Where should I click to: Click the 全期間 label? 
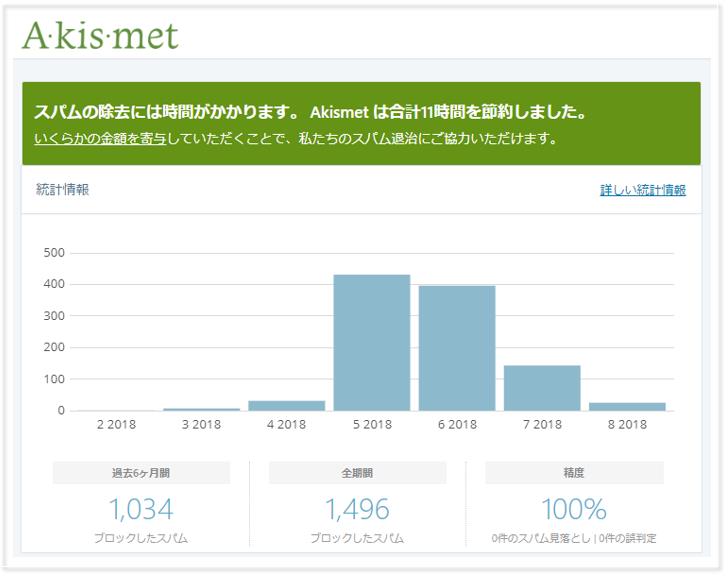[x=358, y=473]
